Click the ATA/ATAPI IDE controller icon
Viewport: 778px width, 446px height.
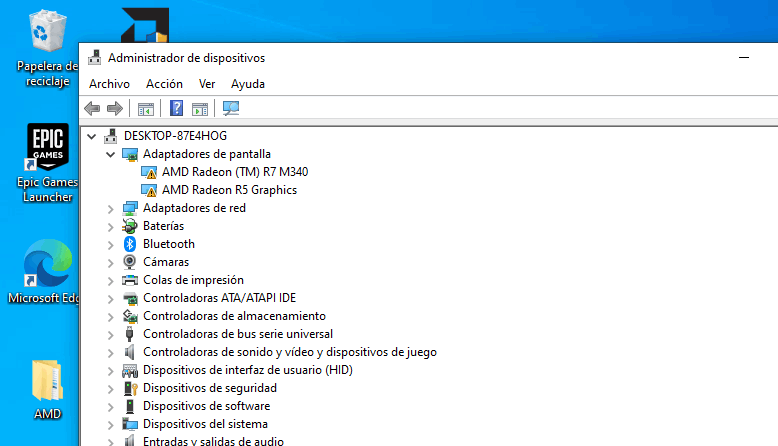point(130,298)
